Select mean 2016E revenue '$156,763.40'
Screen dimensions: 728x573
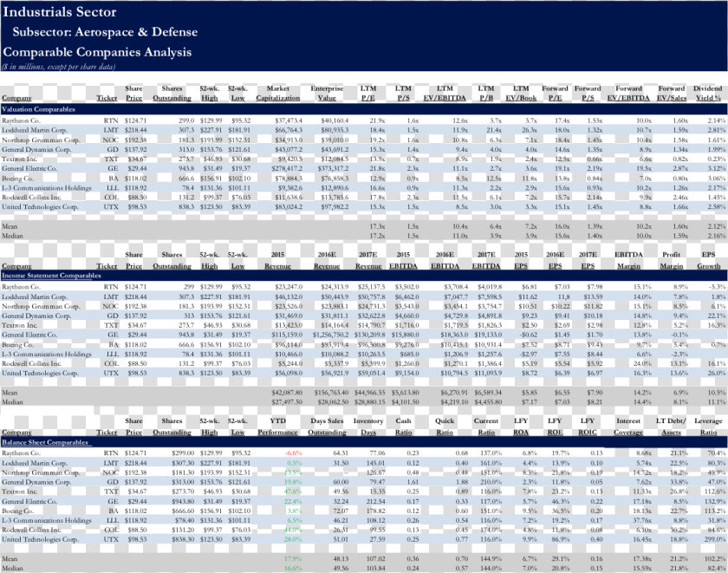332,393
